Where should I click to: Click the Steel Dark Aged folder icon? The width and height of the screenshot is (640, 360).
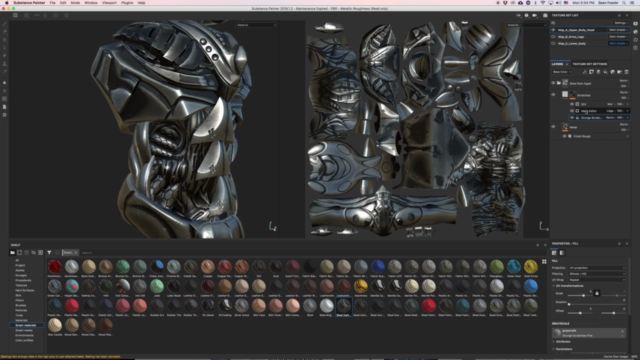coord(559,83)
